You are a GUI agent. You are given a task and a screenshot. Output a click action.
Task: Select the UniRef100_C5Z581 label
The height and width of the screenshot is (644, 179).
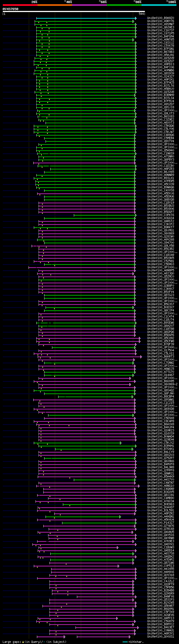click(161, 261)
